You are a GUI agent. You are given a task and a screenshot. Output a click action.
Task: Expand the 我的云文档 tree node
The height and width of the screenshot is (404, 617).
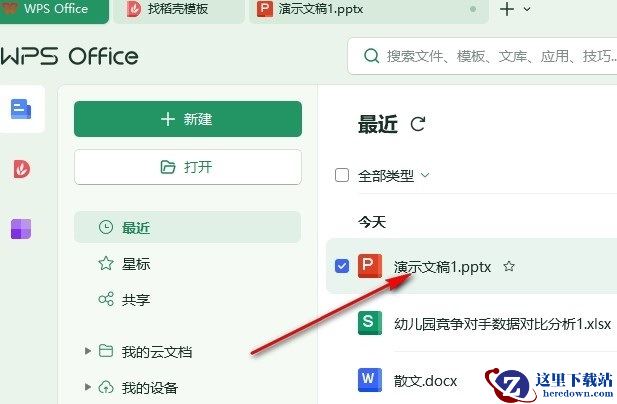point(88,351)
